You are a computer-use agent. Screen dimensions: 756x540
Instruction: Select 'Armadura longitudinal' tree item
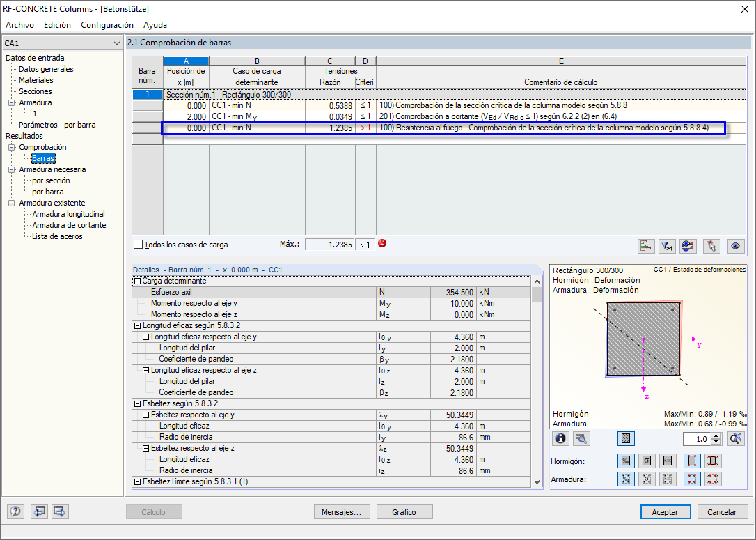(x=68, y=214)
